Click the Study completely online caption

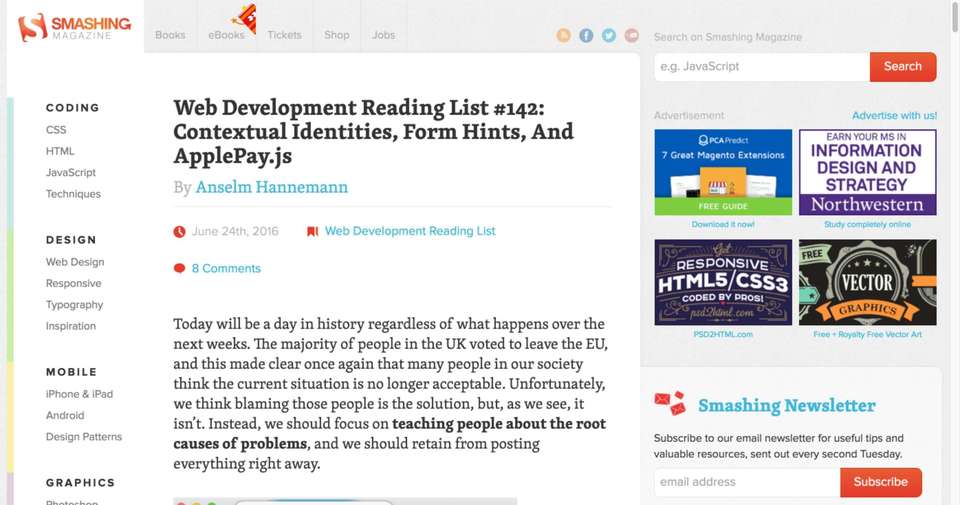[x=868, y=225]
